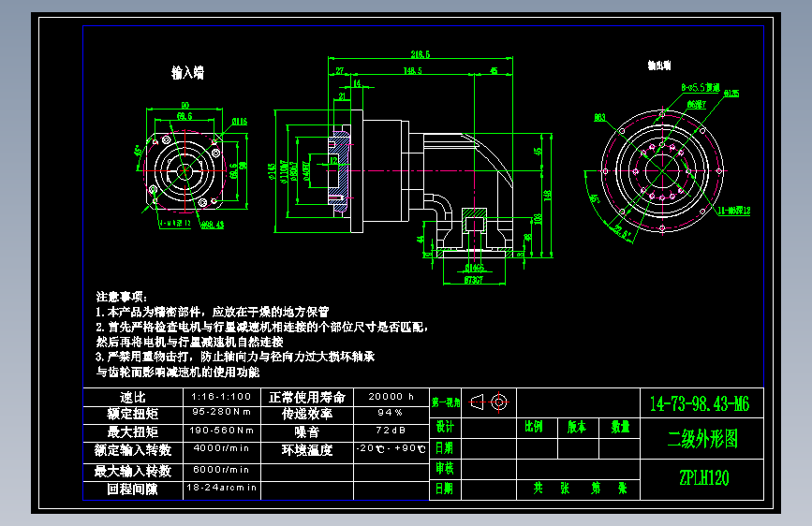The image size is (812, 526).
Task: Click the 22.5° angle dimension
Action: 620,231
